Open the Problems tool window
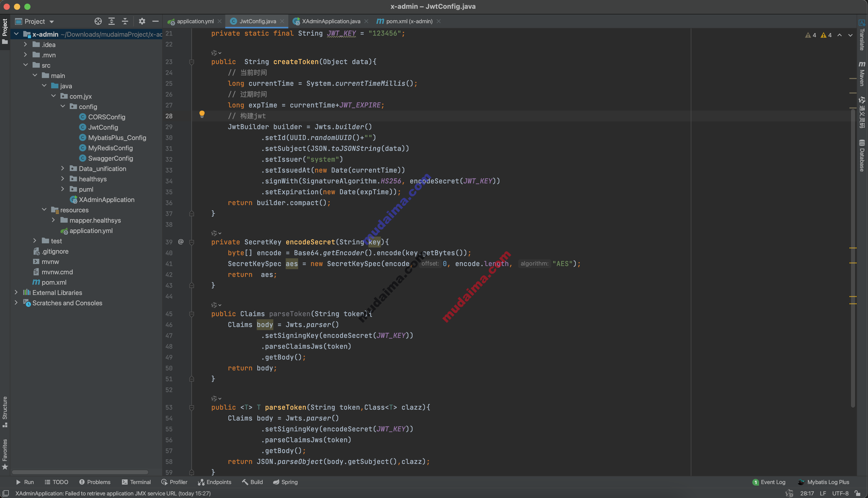This screenshot has width=868, height=498. tap(95, 482)
